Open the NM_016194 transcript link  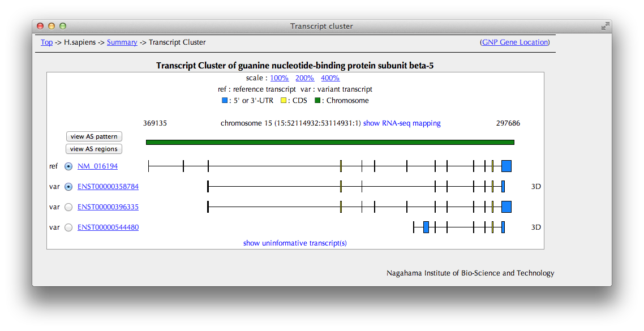tap(97, 166)
